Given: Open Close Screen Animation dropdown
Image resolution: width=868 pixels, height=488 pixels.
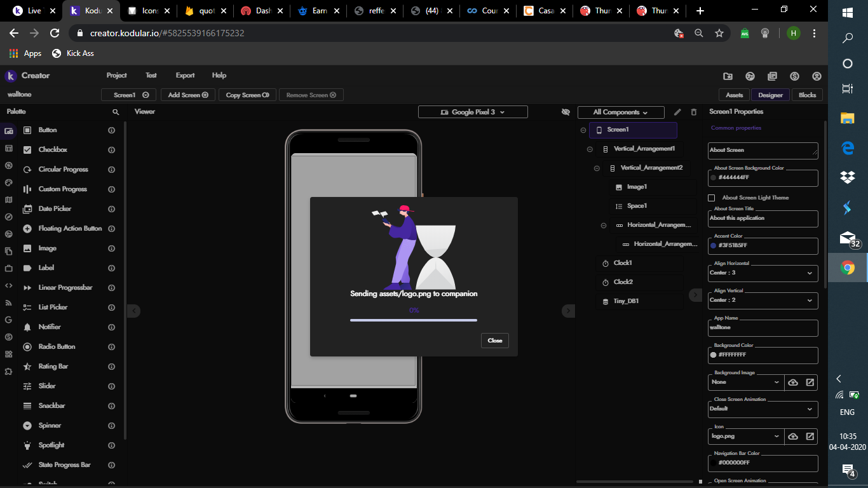Looking at the screenshot, I should click(763, 409).
